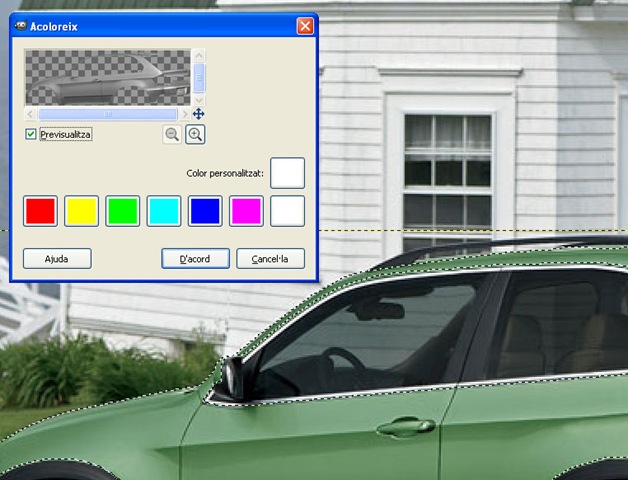This screenshot has width=628, height=480.
Task: Click the zoom out magnifier icon
Action: point(172,134)
